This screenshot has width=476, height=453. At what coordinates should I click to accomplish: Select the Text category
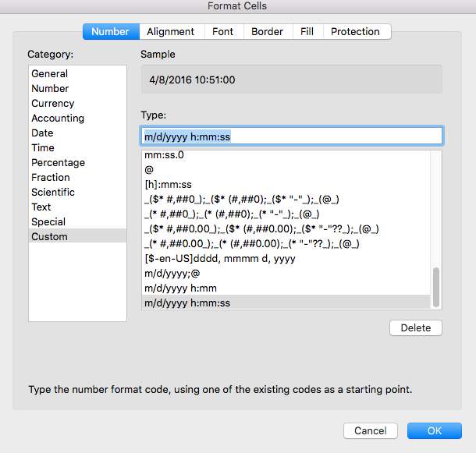tap(41, 207)
